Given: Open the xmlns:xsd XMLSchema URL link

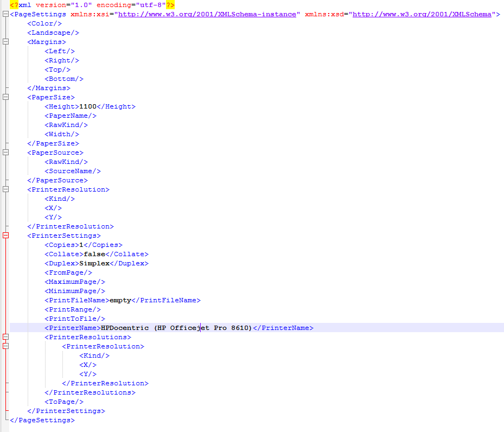Looking at the screenshot, I should pos(422,14).
